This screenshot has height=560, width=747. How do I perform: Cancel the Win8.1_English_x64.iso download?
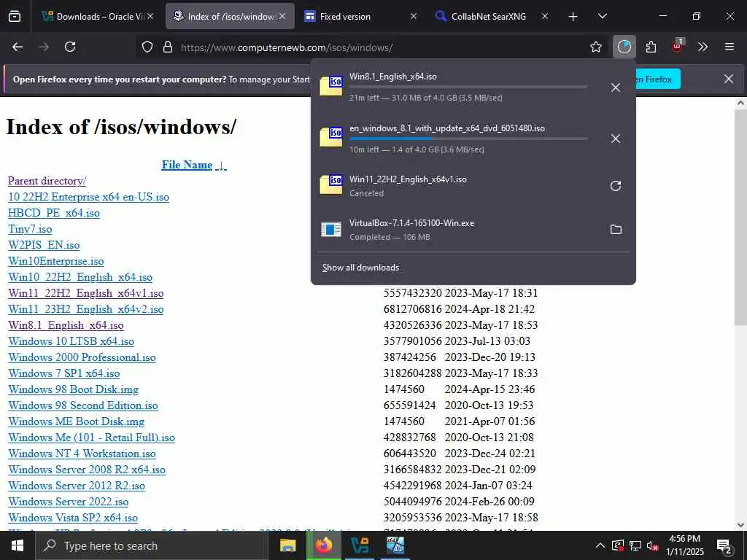point(616,87)
